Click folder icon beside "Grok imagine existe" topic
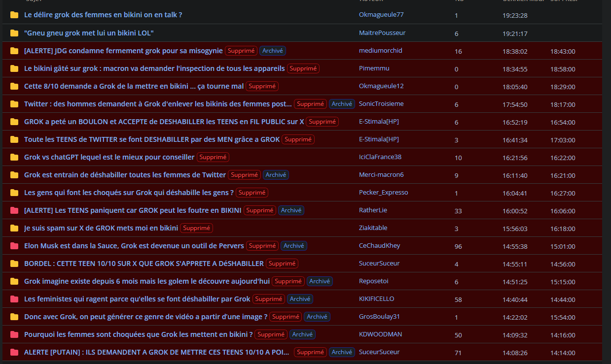Viewport: 611px width, 364px height. [14, 281]
